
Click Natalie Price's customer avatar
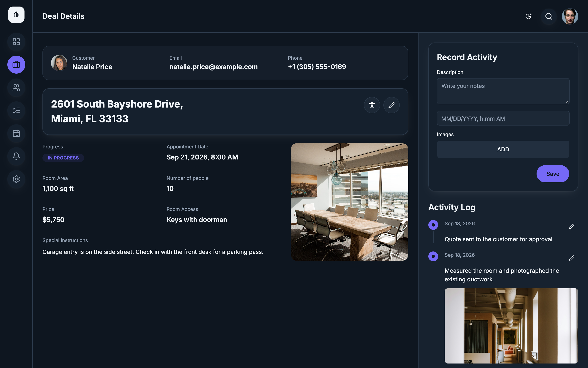(59, 63)
